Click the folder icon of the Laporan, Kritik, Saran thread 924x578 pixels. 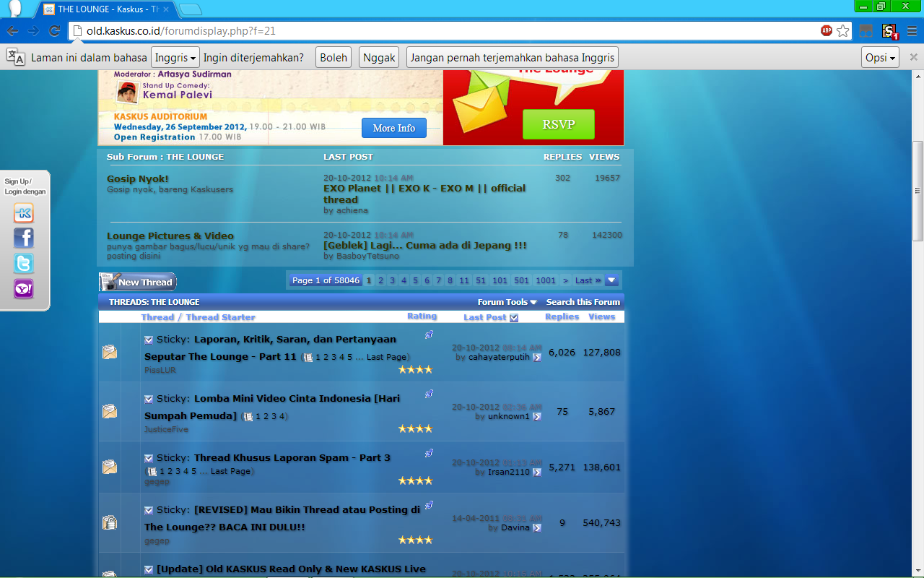pos(110,352)
